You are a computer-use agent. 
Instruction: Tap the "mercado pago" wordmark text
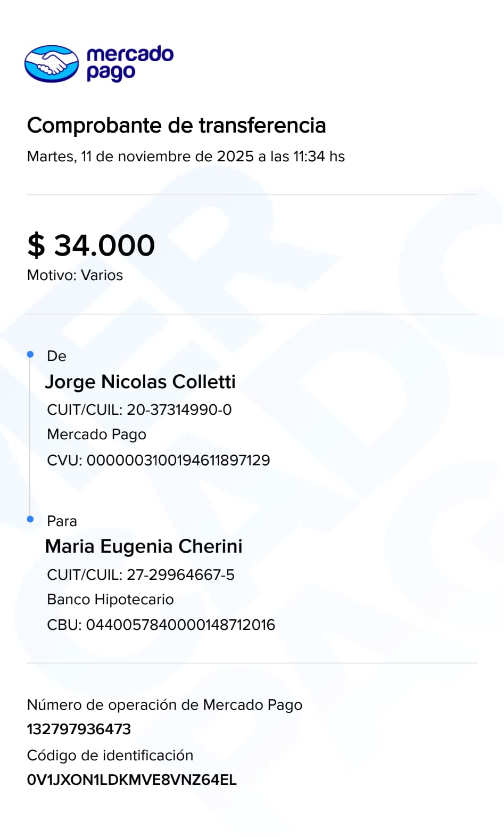tap(129, 63)
